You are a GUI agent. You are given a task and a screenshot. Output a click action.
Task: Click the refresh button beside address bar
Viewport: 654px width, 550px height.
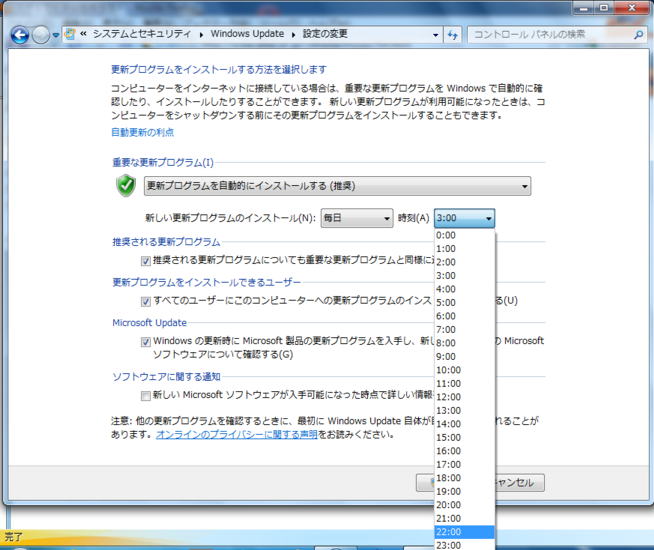point(453,35)
